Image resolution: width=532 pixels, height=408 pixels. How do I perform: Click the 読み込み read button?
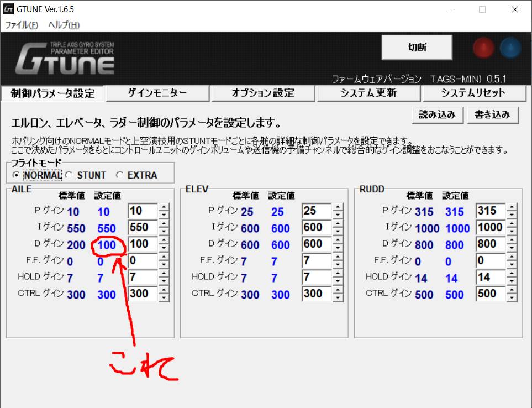[x=438, y=115]
